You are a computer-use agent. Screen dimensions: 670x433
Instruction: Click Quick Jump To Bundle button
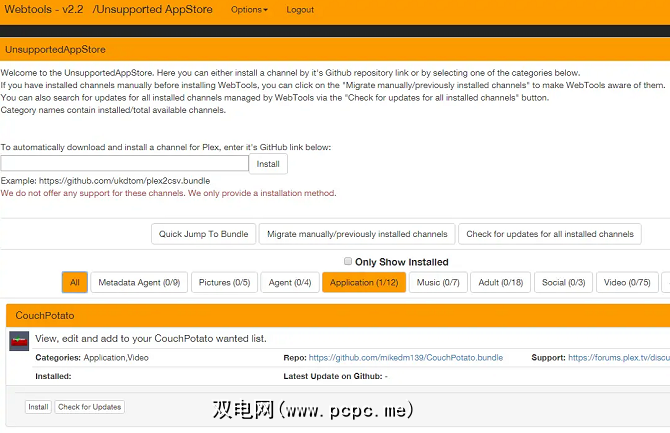203,234
